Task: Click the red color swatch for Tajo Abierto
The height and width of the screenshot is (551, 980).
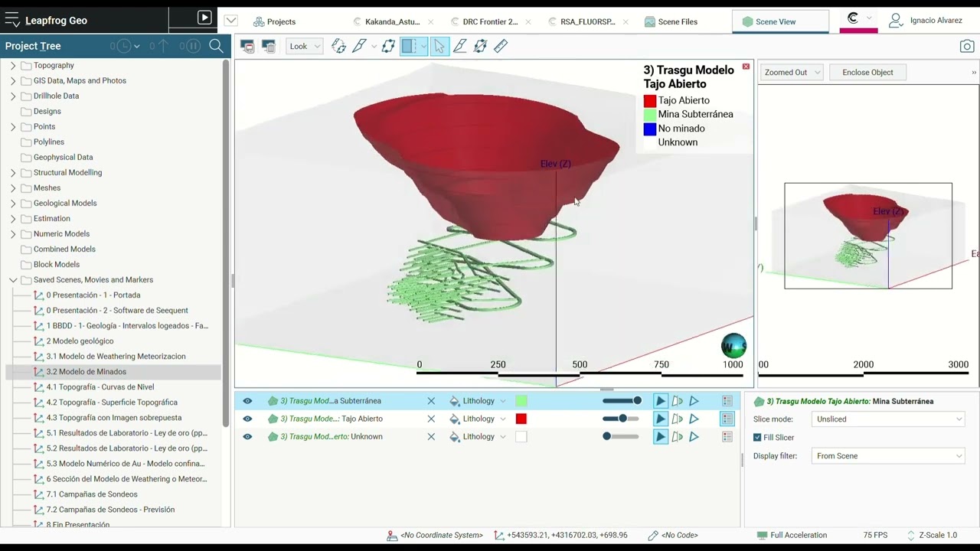Action: (x=521, y=419)
